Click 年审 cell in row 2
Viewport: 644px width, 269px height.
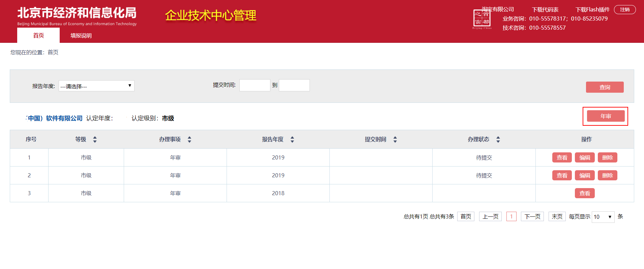[x=175, y=175]
